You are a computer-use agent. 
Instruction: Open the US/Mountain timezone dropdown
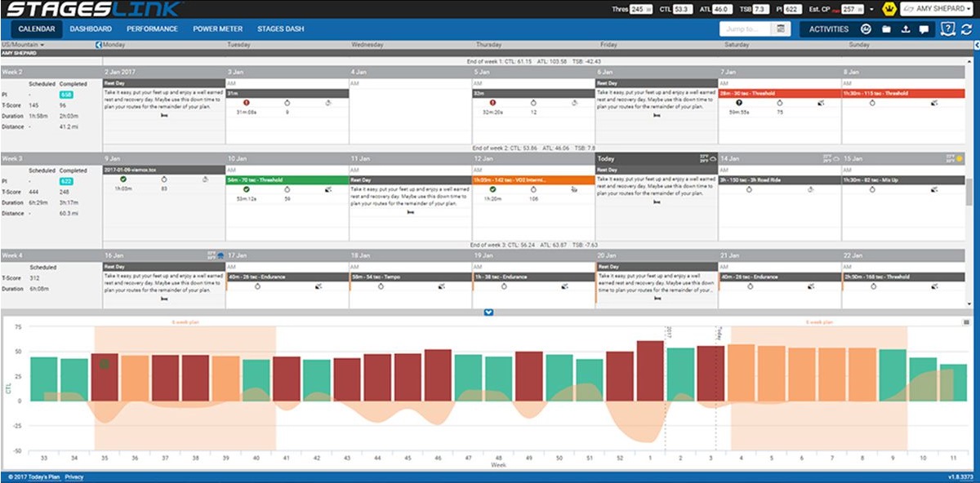point(23,44)
